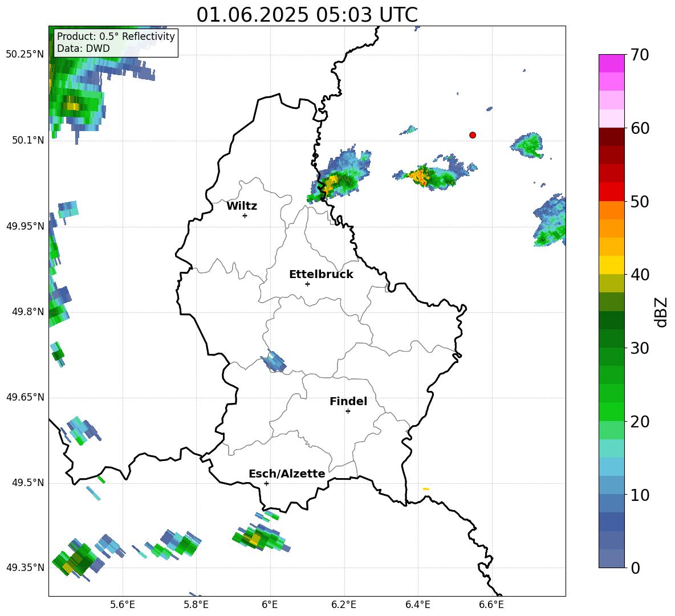Click the 6.6°E longitude label
The height and width of the screenshot is (616, 675).
pyautogui.click(x=491, y=605)
